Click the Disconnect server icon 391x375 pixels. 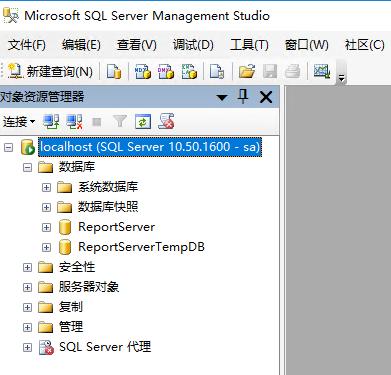pos(74,122)
